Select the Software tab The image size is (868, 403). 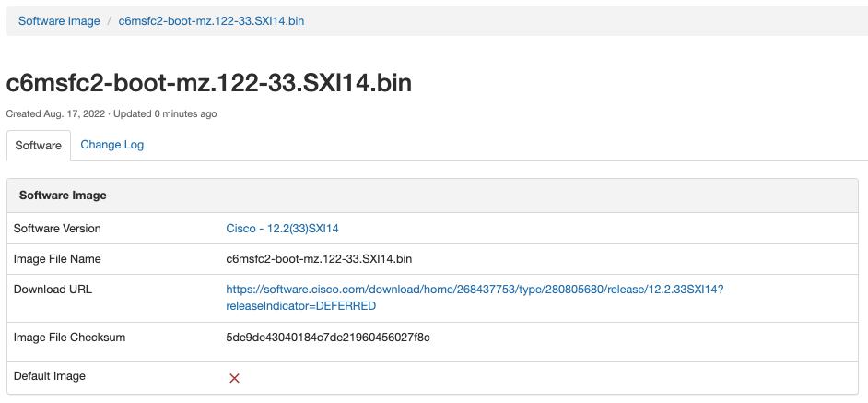click(39, 146)
